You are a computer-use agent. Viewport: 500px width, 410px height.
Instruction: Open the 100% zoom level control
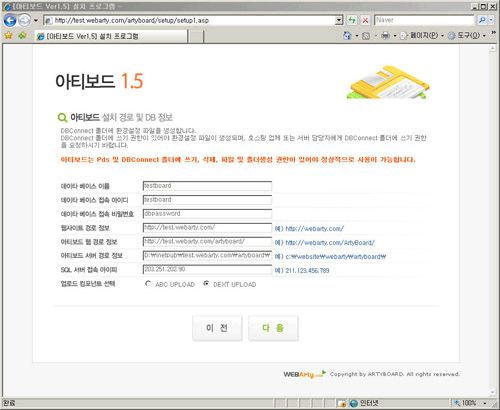(x=468, y=403)
